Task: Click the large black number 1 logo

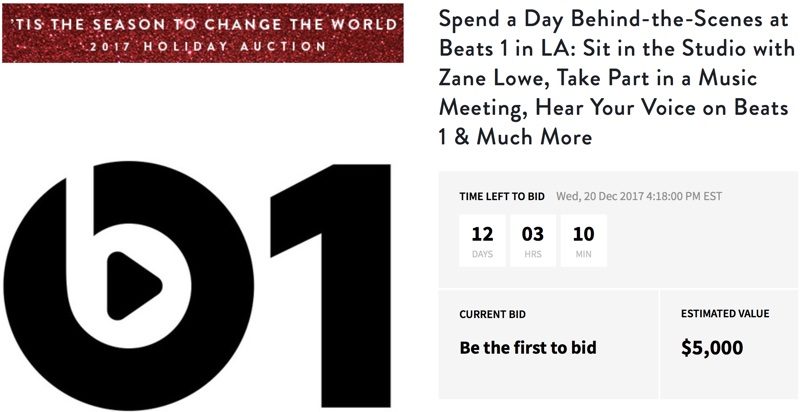Action: coord(331,286)
